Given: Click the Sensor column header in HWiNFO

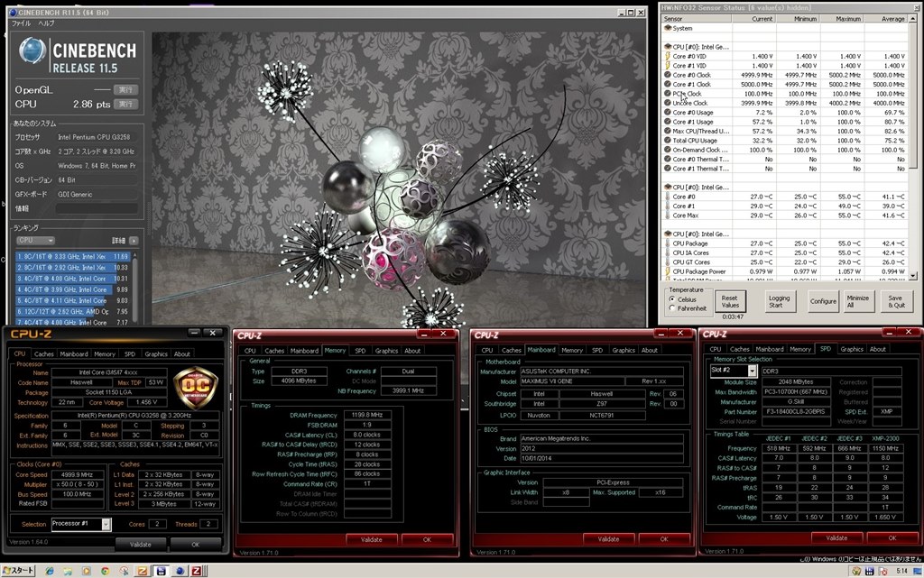Looking at the screenshot, I should [696, 19].
